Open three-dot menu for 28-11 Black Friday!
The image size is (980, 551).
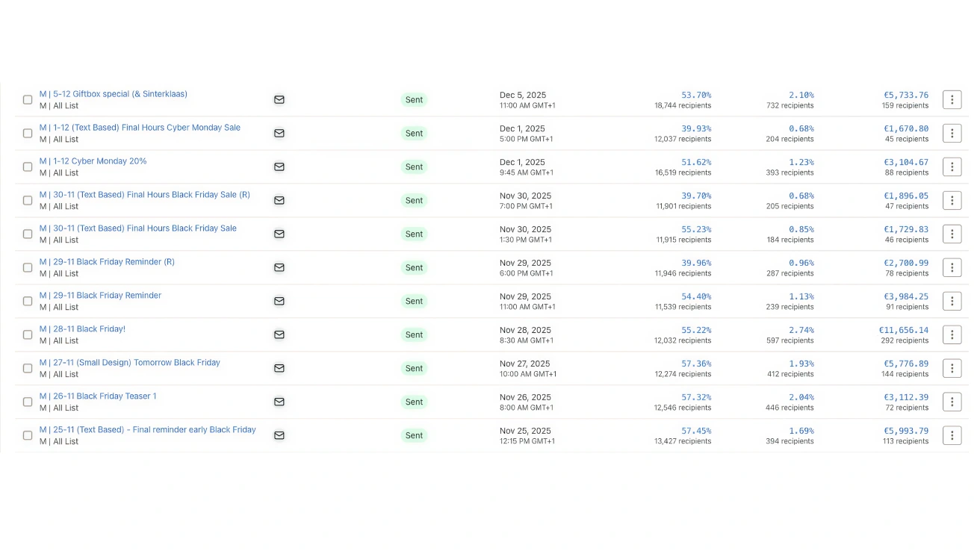coord(952,334)
